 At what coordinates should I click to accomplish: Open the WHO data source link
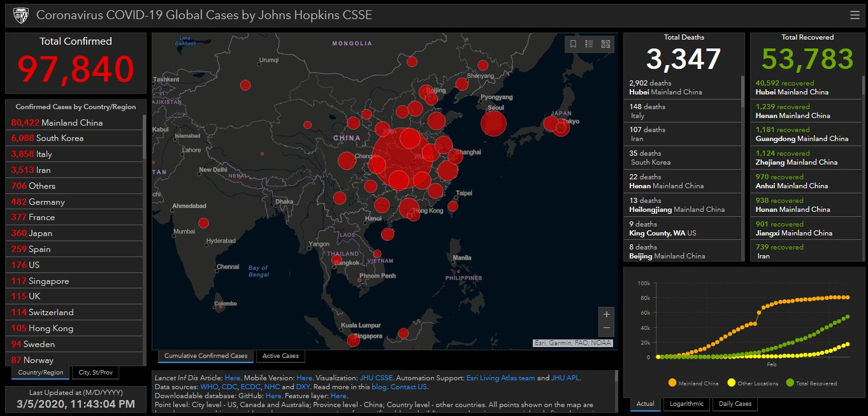pos(209,387)
